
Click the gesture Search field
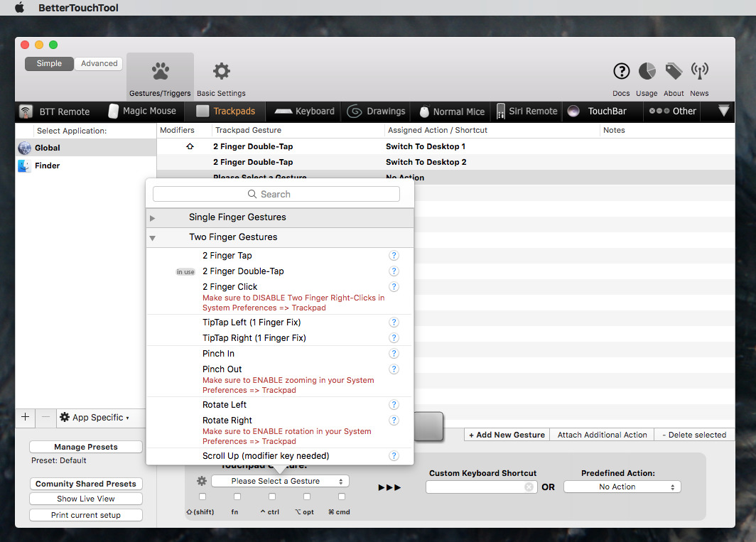[276, 194]
